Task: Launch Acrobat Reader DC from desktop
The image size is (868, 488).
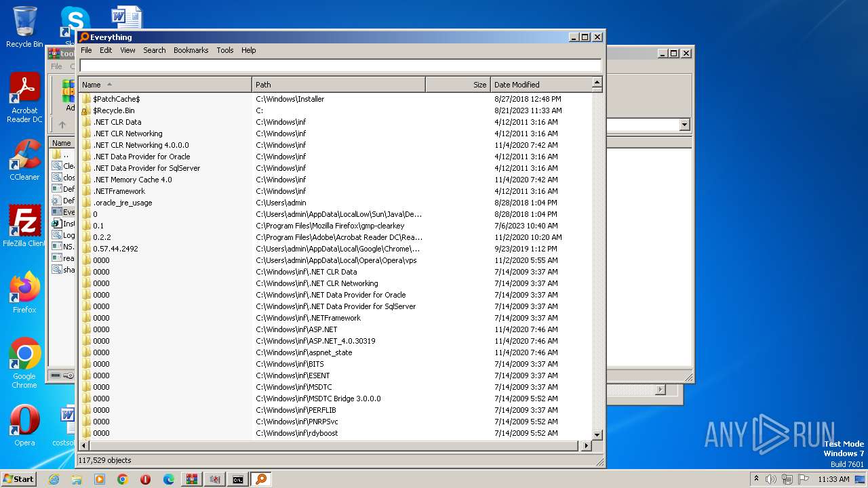Action: pyautogui.click(x=24, y=98)
